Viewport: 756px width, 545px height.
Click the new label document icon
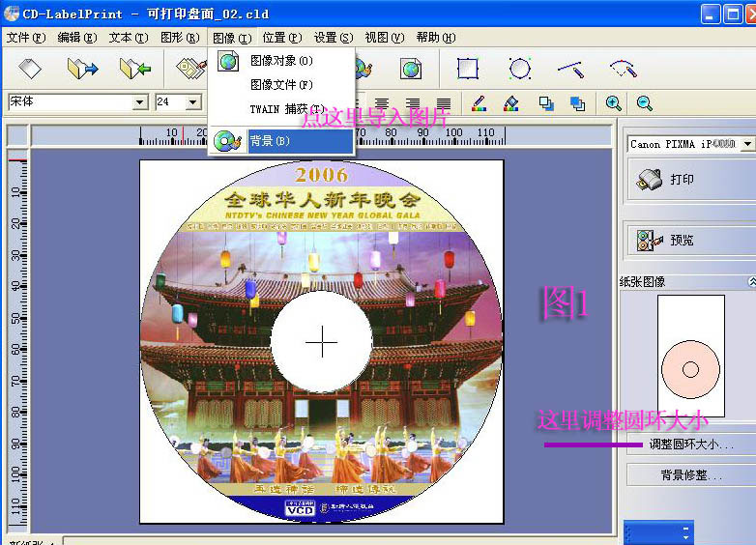[x=30, y=69]
